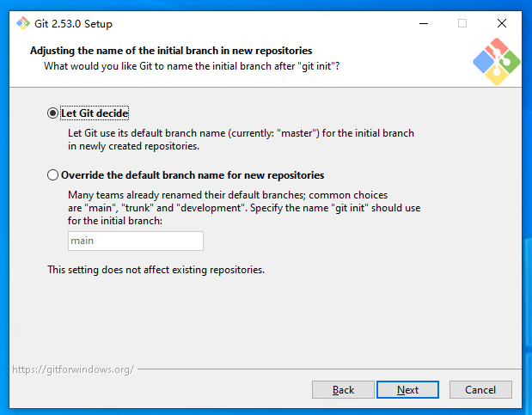Select the "Let Git decide" radio circle
Viewport: 532px width, 415px height.
53,113
